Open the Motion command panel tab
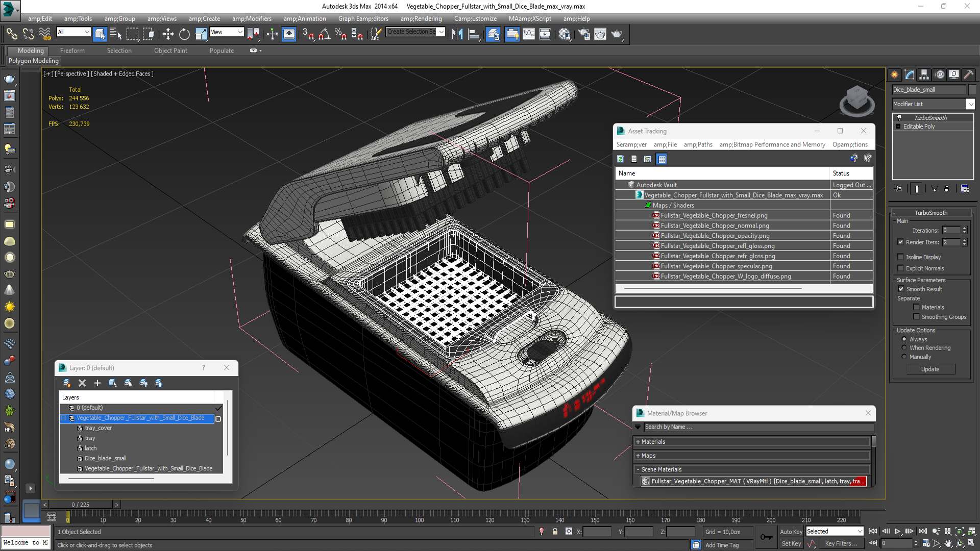 click(940, 74)
